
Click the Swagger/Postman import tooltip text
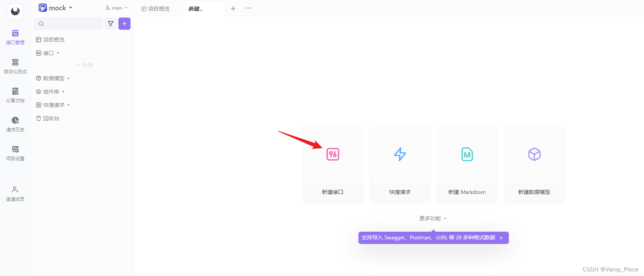coord(428,237)
